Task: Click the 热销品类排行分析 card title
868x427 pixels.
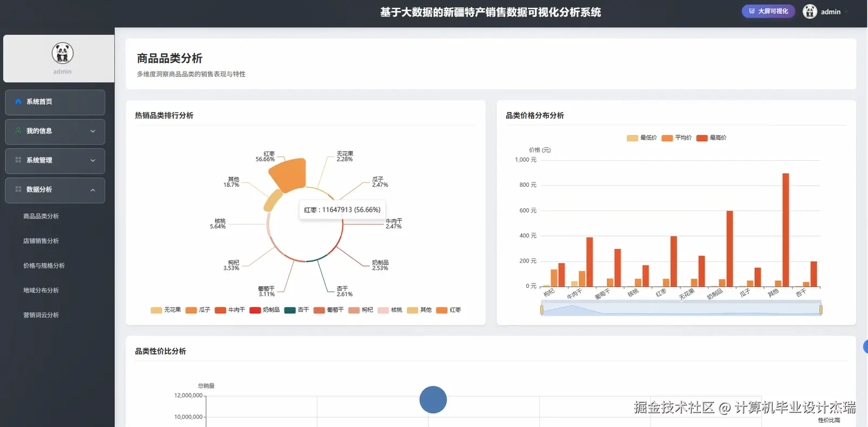Action: tap(164, 115)
